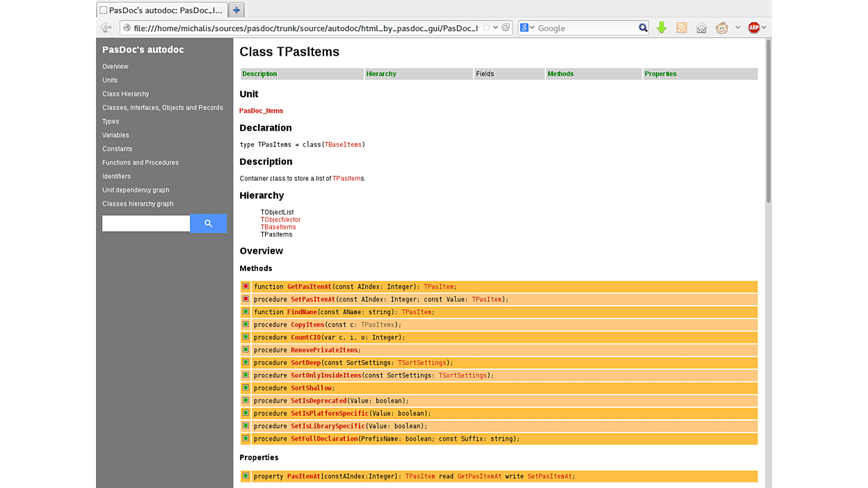Go to the browser home page icon

[x=701, y=28]
